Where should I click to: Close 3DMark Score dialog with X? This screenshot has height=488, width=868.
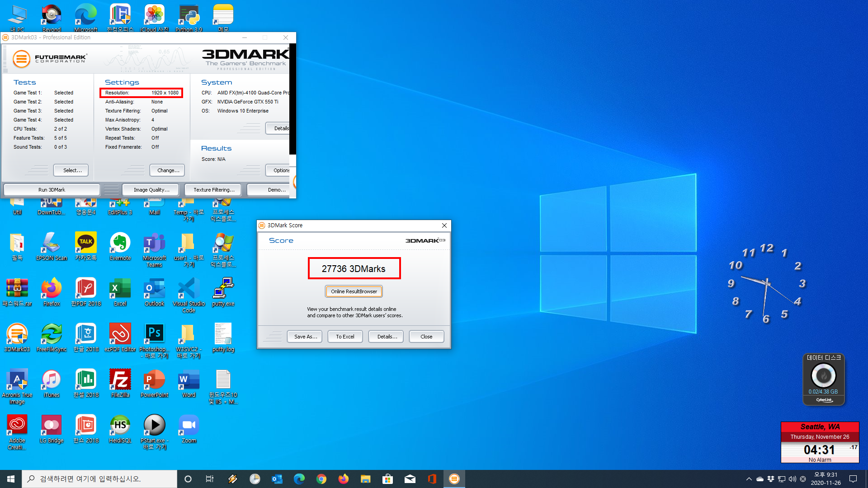pyautogui.click(x=444, y=225)
